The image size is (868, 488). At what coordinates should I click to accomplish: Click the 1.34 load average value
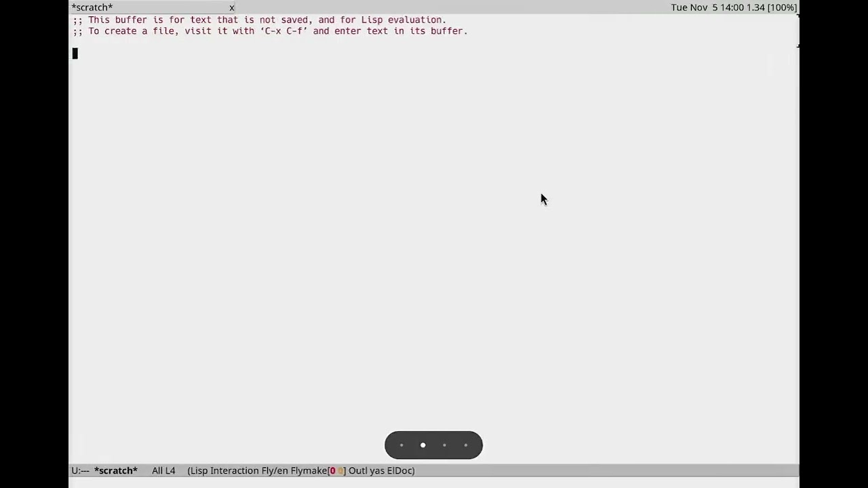(x=755, y=7)
